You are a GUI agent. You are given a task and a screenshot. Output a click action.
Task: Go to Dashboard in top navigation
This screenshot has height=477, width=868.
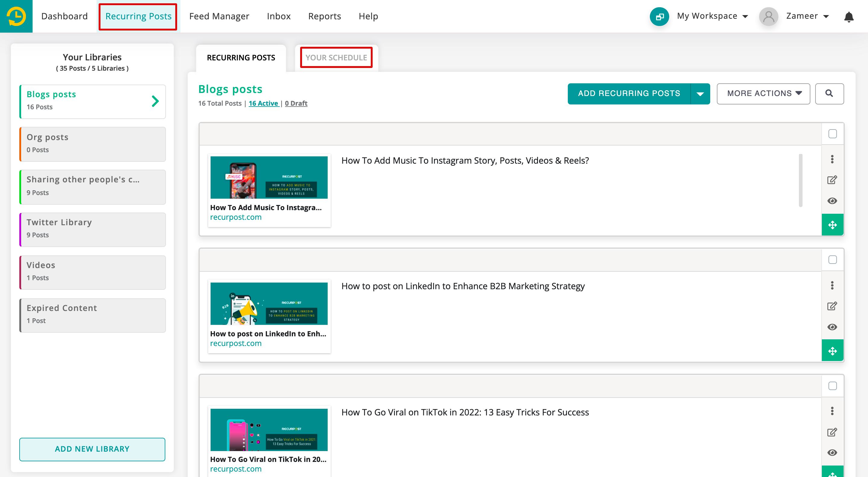(x=64, y=16)
